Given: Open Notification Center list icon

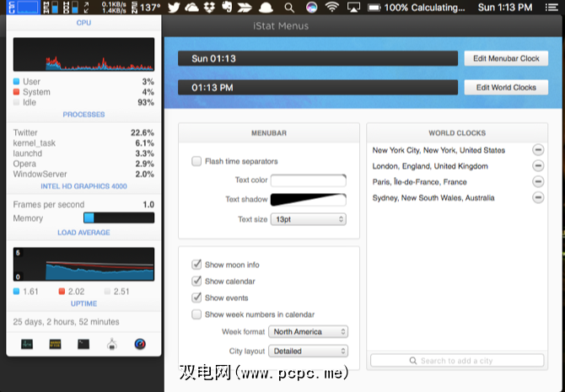Looking at the screenshot, I should click(552, 8).
